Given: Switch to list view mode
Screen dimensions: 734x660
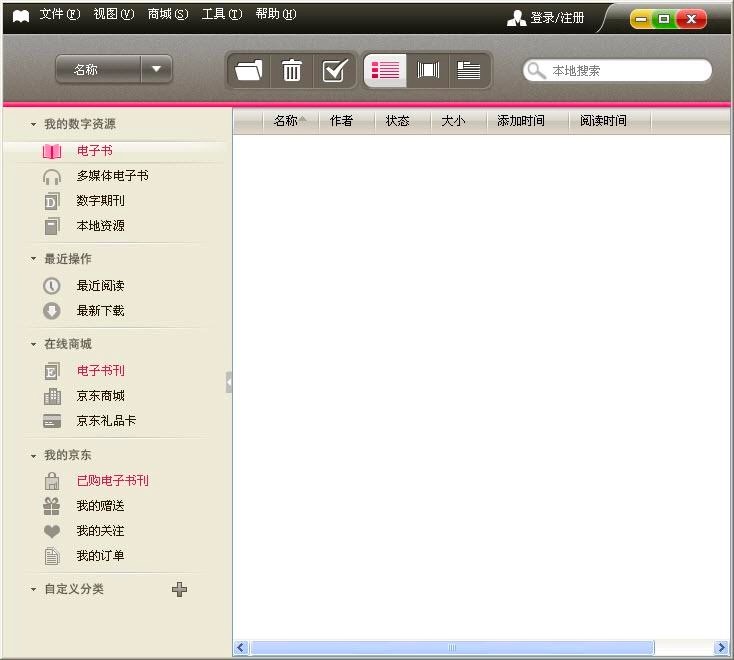Looking at the screenshot, I should (x=385, y=70).
